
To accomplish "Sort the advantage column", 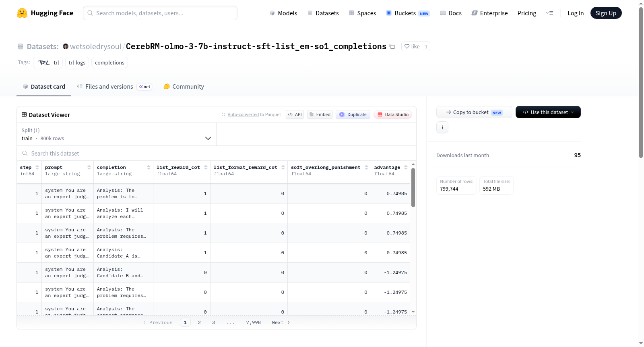I will tap(406, 167).
